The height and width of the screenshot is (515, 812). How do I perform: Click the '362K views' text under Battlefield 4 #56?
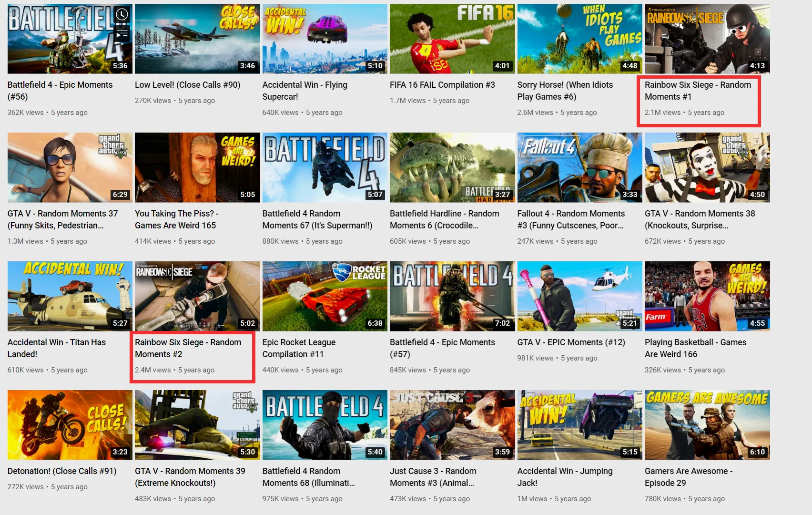(x=25, y=113)
